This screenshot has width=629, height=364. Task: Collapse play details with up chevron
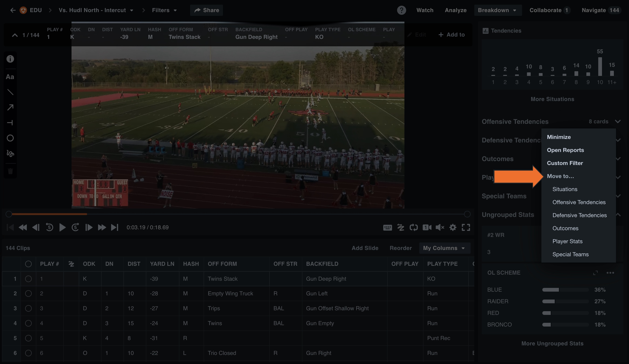tap(15, 35)
